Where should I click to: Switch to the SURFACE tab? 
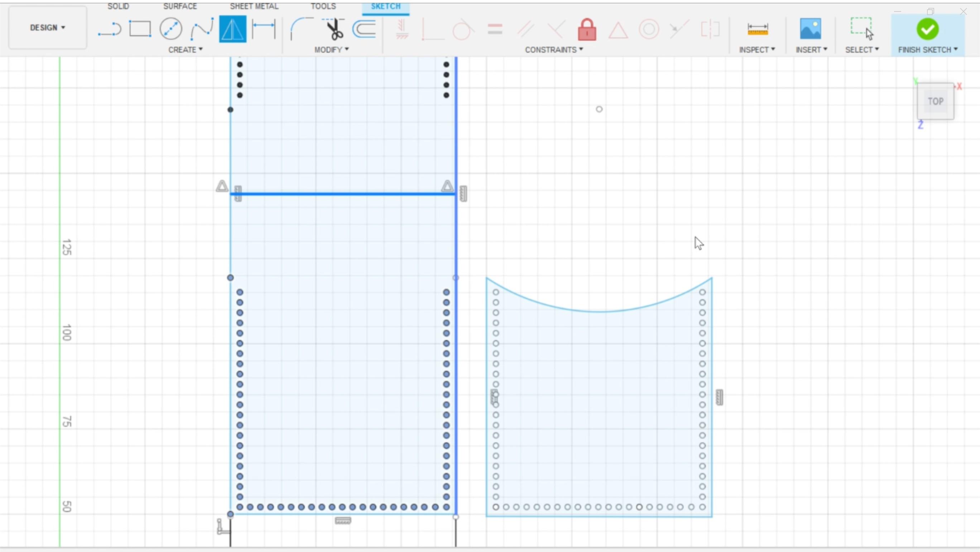click(x=180, y=6)
